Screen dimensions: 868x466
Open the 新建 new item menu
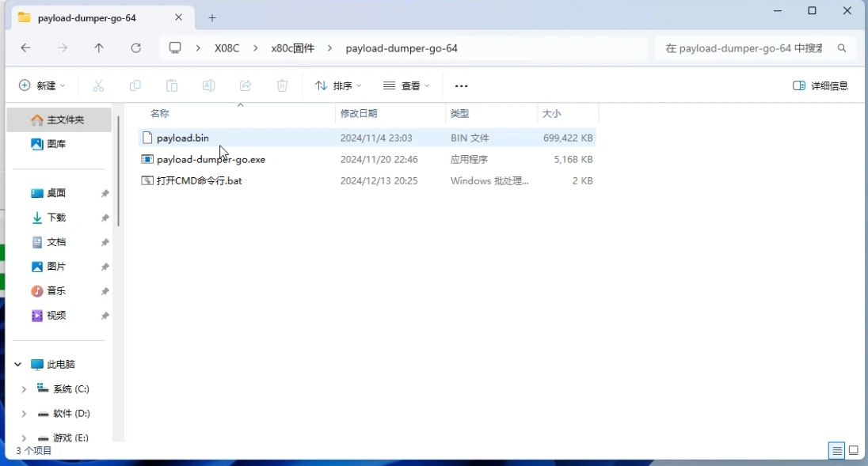tap(41, 85)
